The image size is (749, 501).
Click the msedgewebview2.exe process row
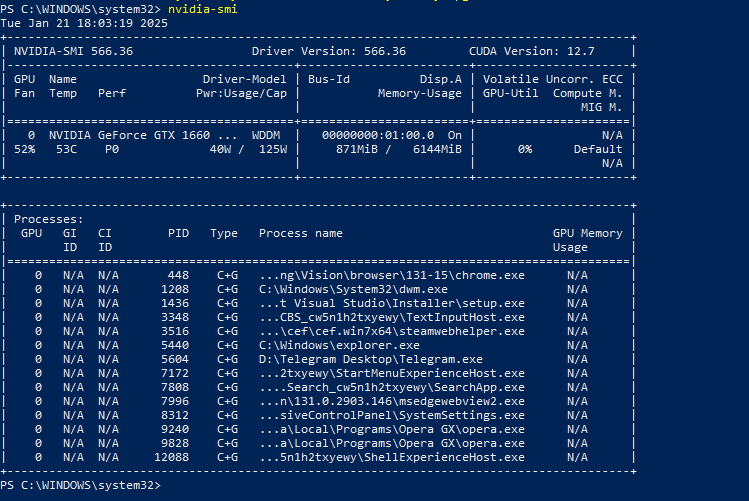pos(391,401)
